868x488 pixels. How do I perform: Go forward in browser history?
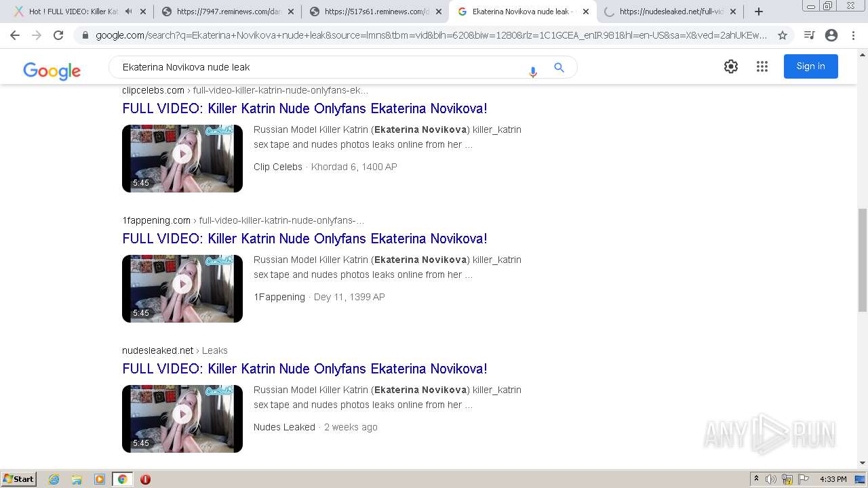point(37,35)
